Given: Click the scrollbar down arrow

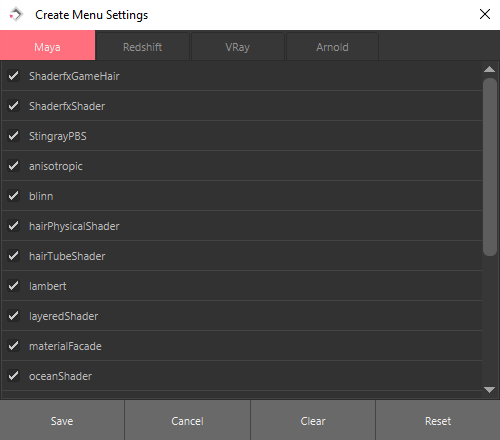Looking at the screenshot, I should (489, 390).
